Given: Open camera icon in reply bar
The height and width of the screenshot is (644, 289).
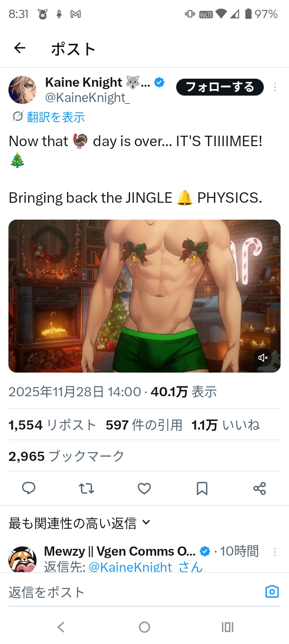Looking at the screenshot, I should point(272,591).
